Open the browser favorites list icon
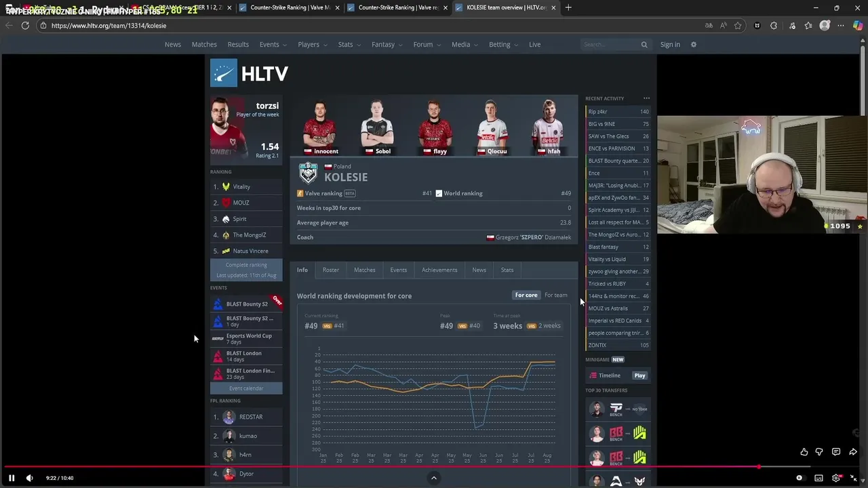868x488 pixels. 808,26
